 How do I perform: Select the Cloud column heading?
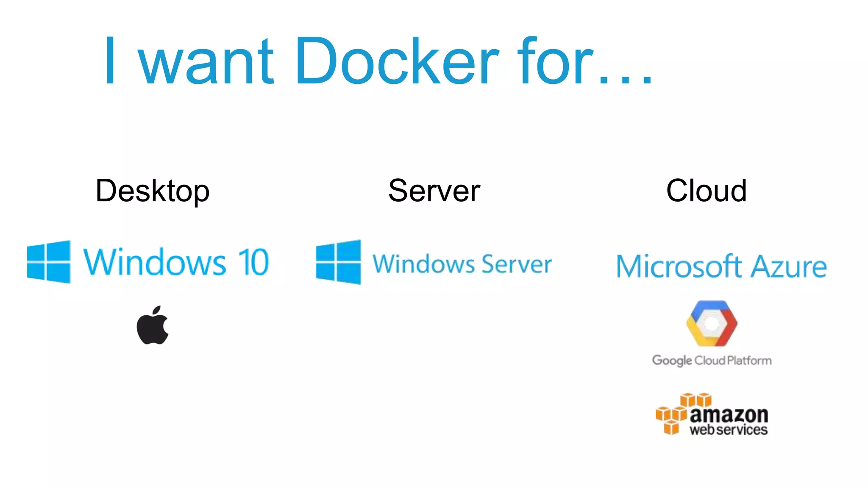point(706,191)
